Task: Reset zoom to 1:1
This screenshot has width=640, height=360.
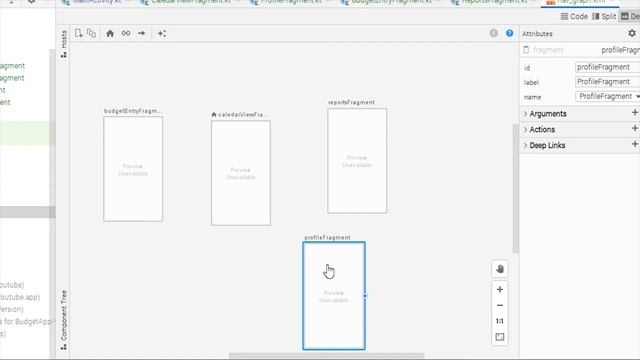Action: tap(500, 321)
